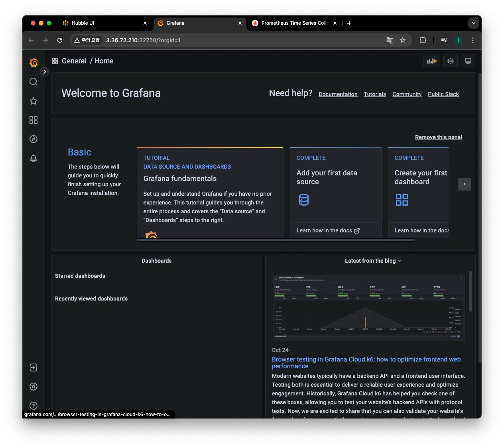Click the insecure site warning badge

pos(87,40)
